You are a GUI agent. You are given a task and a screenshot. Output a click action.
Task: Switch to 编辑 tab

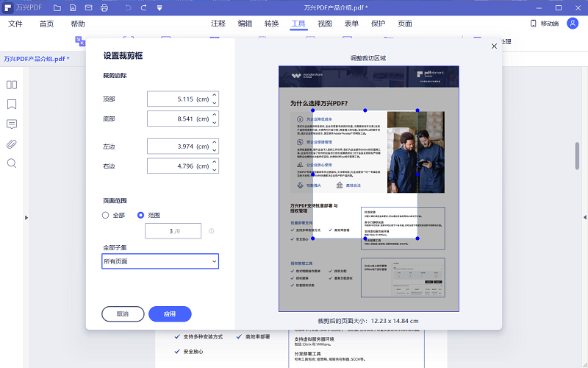pyautogui.click(x=245, y=24)
